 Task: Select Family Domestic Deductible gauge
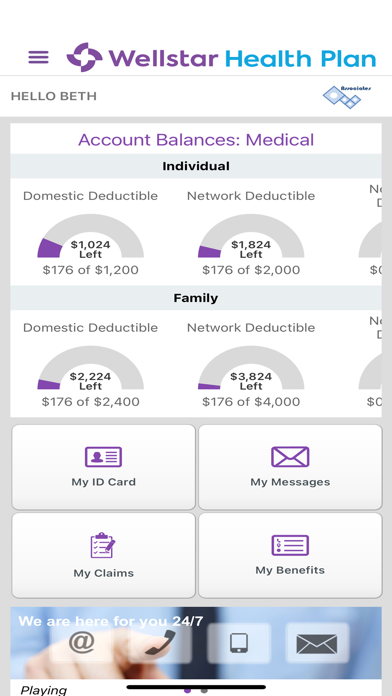pyautogui.click(x=91, y=368)
